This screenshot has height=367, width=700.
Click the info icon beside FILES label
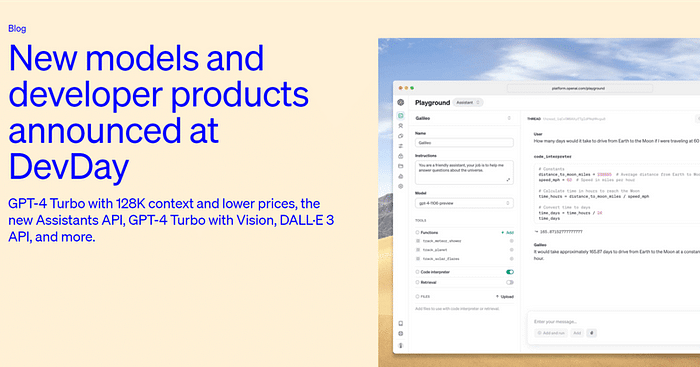click(417, 296)
